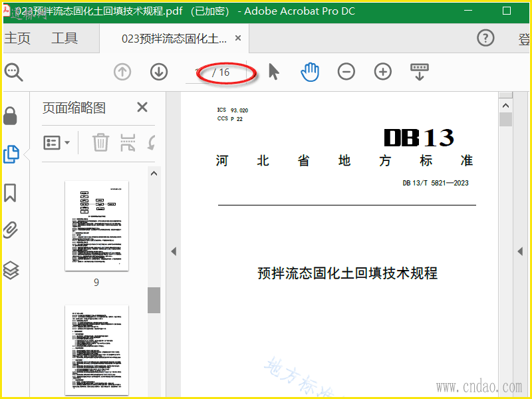
Task: Click the CCS P 22 text
Action: tap(229, 119)
